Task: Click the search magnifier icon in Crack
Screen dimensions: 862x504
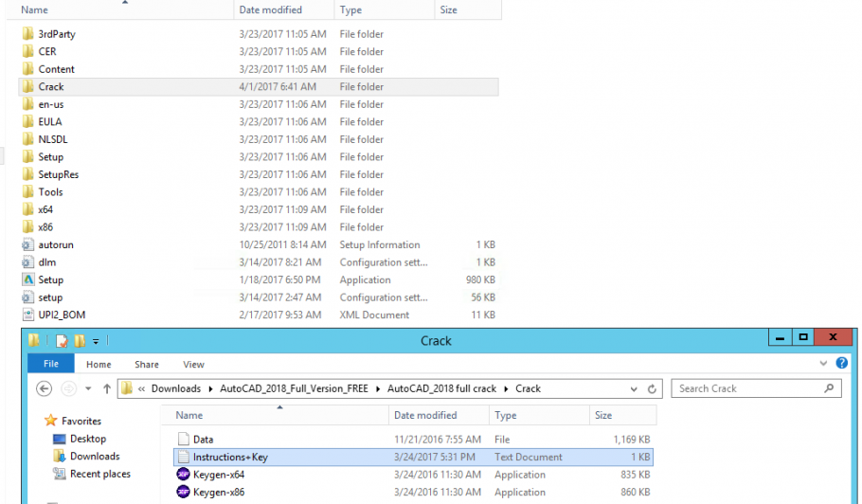Action: tap(829, 388)
